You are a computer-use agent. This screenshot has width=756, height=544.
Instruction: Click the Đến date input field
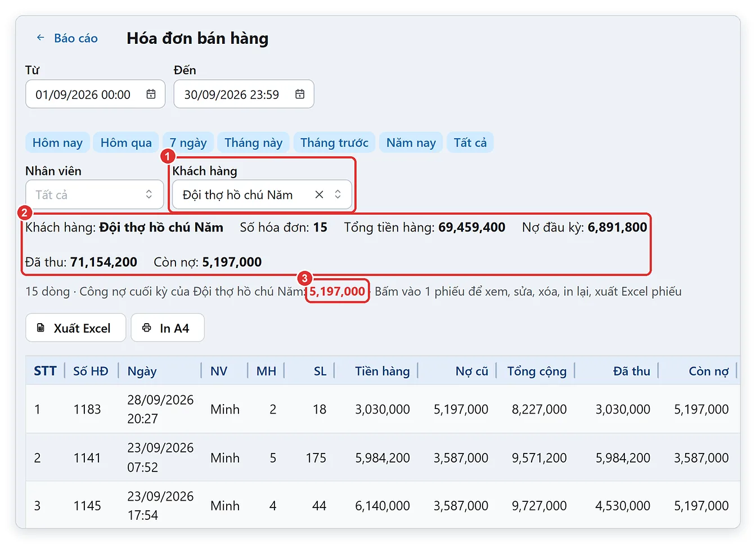244,94
